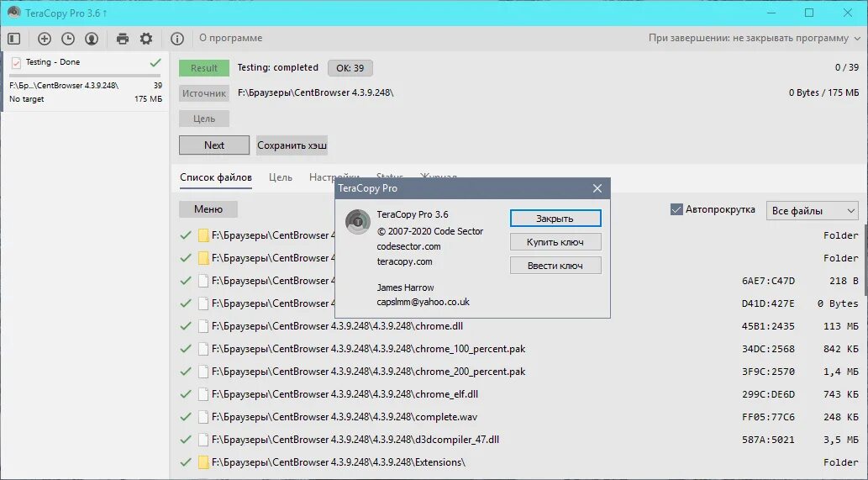868x480 pixels.
Task: Click the hash value 6AE7:C47D
Action: coord(768,281)
